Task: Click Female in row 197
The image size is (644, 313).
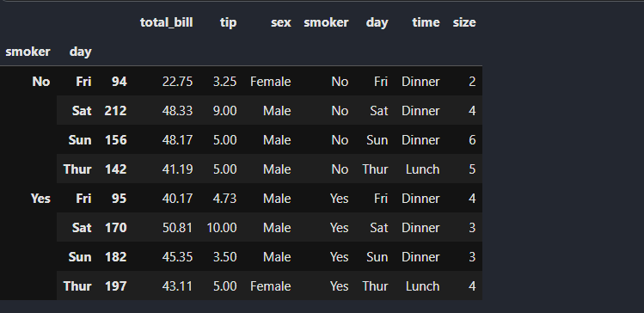Action: [x=270, y=285]
